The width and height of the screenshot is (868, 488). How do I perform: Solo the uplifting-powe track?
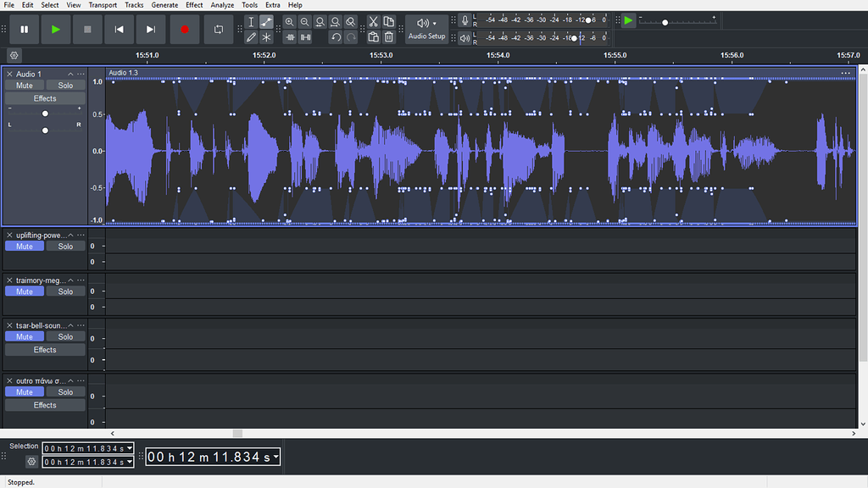tap(65, 246)
